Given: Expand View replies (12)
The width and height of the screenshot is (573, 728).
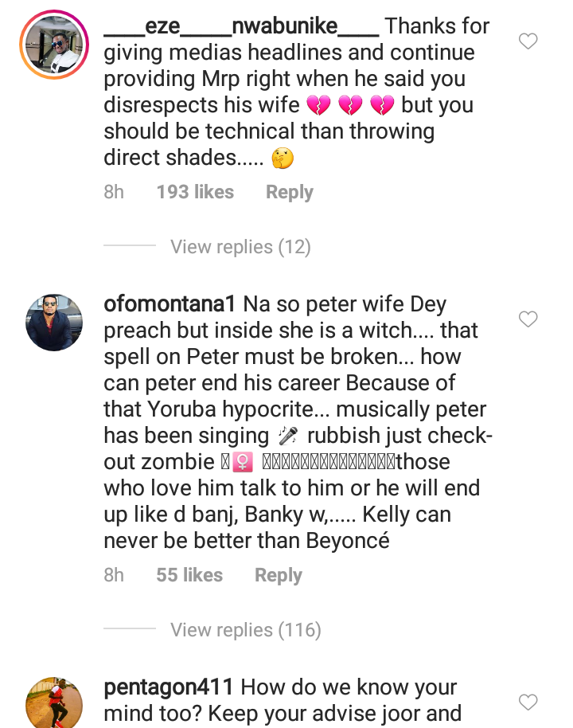Looking at the screenshot, I should 240,247.
